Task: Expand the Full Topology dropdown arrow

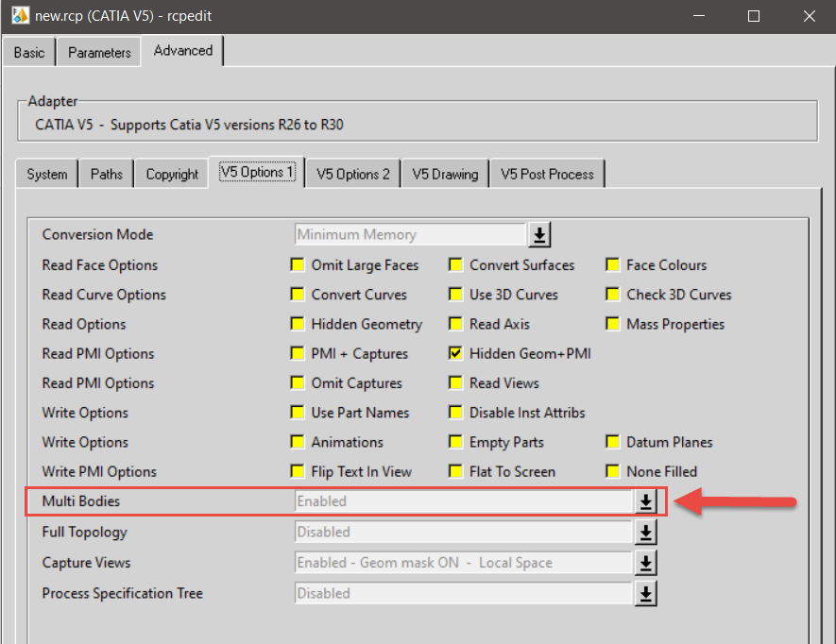Action: [646, 532]
